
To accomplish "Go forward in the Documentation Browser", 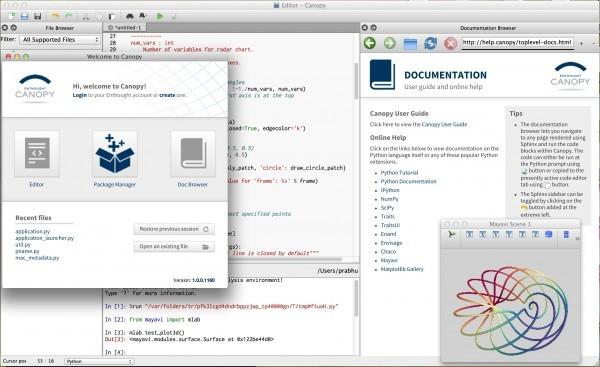I will (390, 43).
